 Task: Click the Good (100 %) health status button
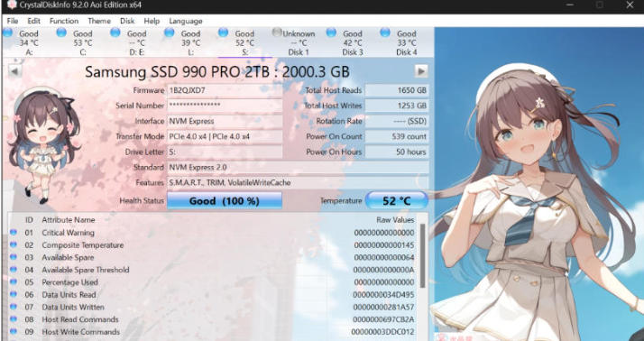(225, 201)
